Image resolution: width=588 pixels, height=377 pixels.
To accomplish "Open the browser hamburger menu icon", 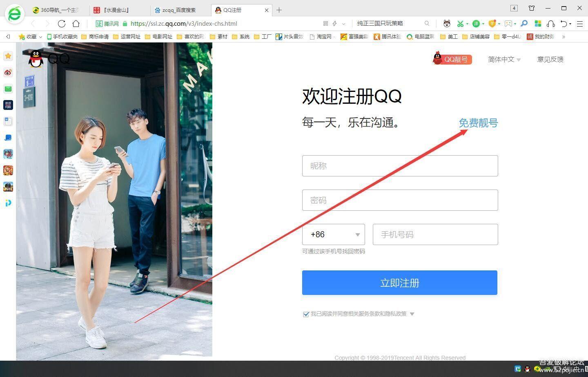I will (x=580, y=24).
